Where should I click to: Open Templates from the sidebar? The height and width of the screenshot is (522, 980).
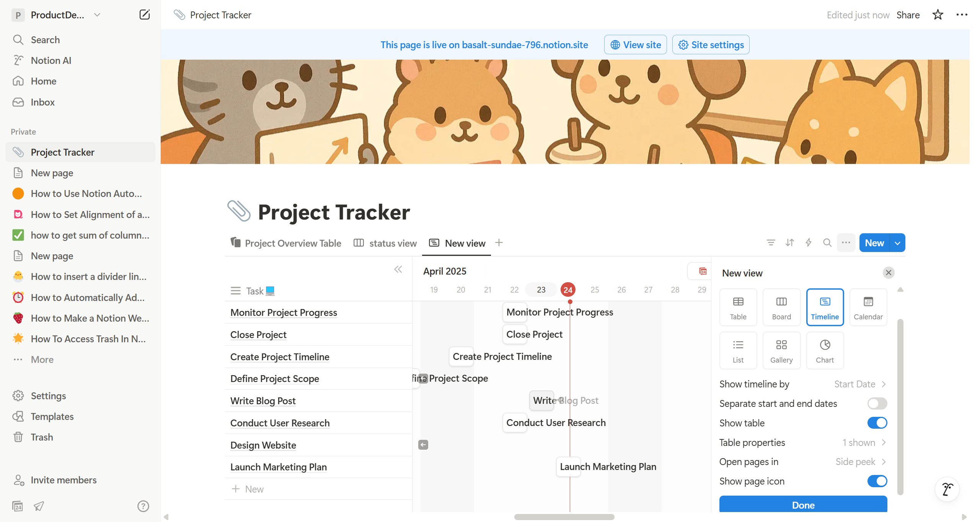coord(80,416)
